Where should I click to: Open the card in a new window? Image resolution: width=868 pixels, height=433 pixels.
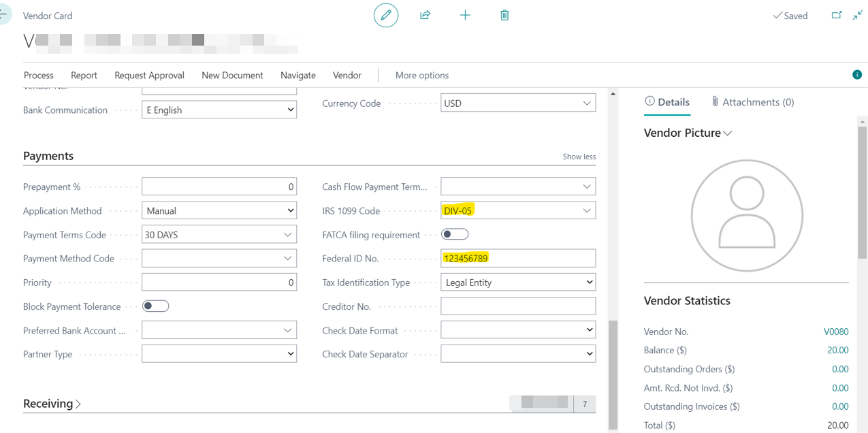(x=837, y=15)
